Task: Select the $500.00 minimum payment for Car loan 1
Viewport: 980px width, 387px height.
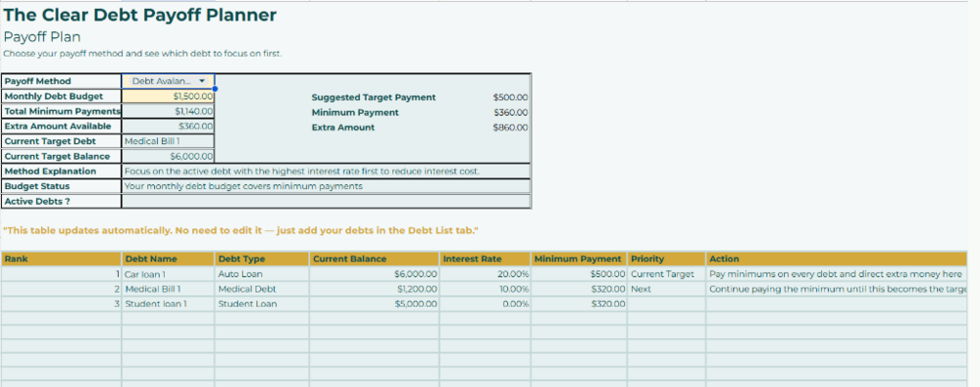Action: point(579,274)
